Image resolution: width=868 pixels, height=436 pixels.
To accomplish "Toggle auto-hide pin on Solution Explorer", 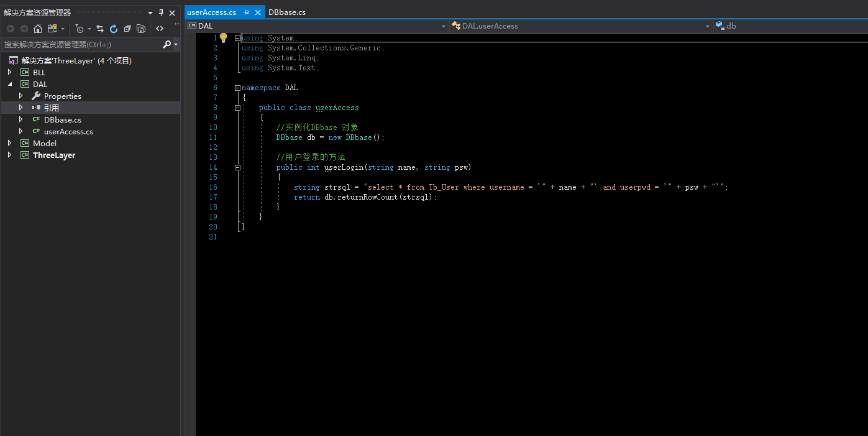I will pyautogui.click(x=161, y=12).
